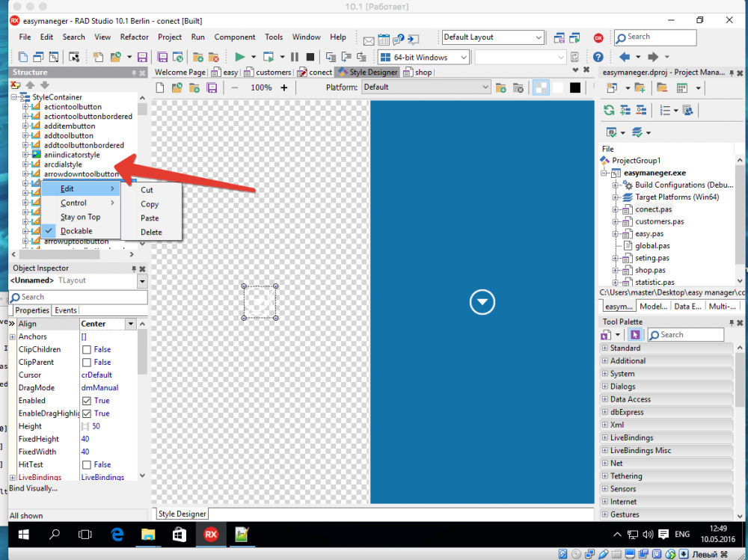
Task: Open RAD Studio from the Windows taskbar
Action: (211, 535)
